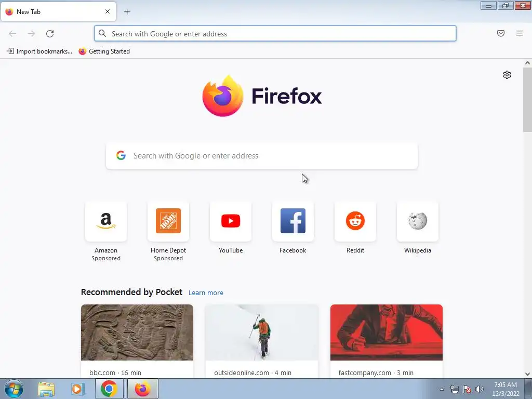Show hidden system tray icons
This screenshot has width=532, height=399.
(442, 389)
